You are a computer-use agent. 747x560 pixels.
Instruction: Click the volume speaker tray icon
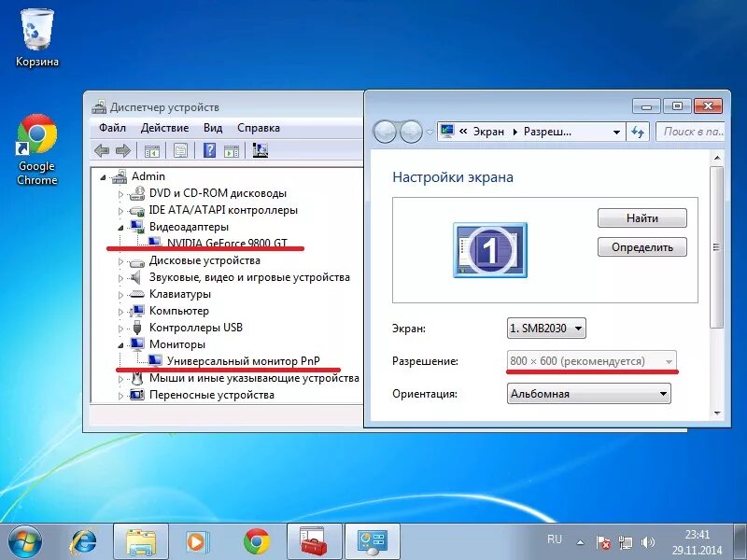[x=647, y=542]
